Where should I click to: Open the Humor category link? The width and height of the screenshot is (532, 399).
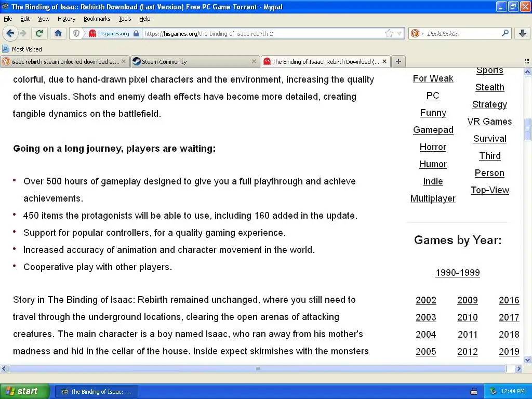pyautogui.click(x=433, y=164)
